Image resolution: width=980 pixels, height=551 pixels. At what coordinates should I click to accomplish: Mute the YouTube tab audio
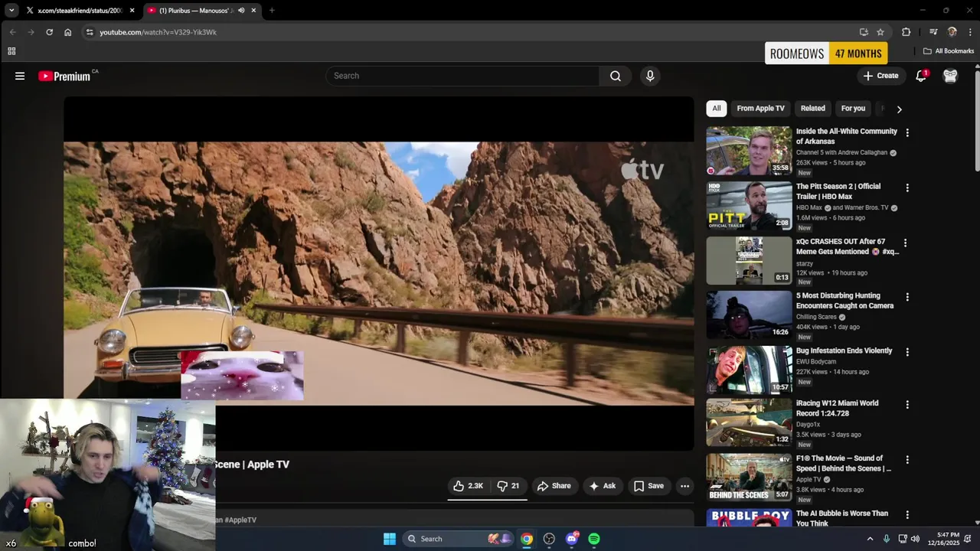(x=241, y=11)
